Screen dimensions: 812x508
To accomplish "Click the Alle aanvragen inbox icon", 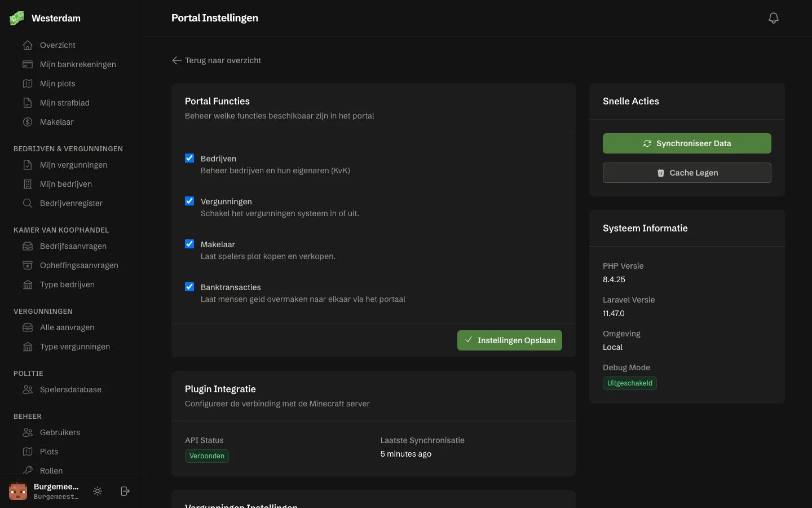I will 28,327.
